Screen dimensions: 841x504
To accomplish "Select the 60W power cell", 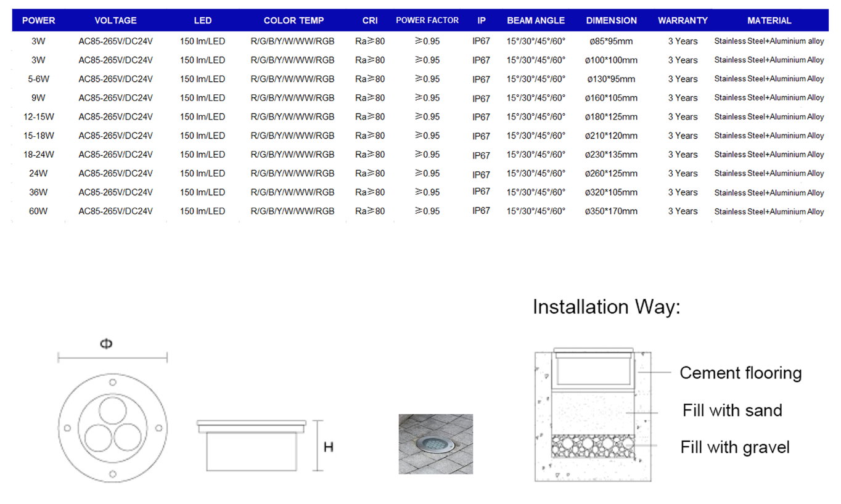I will [38, 211].
